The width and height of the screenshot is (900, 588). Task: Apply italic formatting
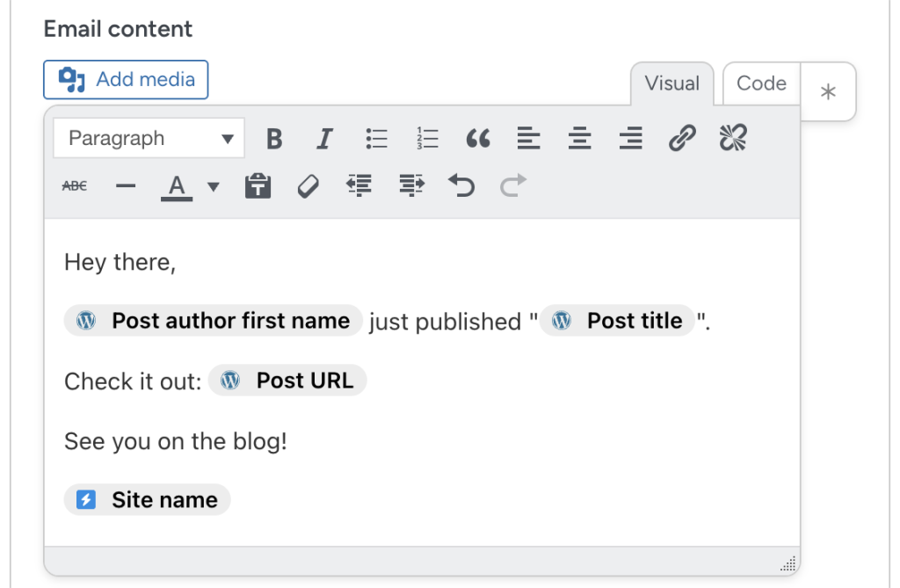(x=324, y=138)
